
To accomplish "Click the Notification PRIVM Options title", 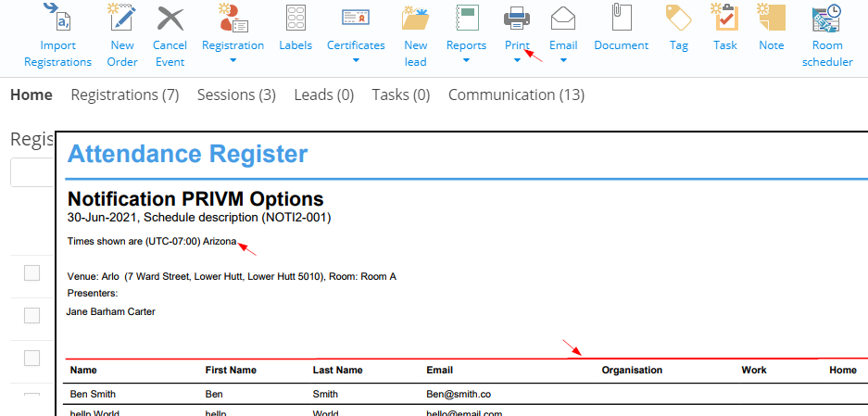I will pyautogui.click(x=195, y=199).
